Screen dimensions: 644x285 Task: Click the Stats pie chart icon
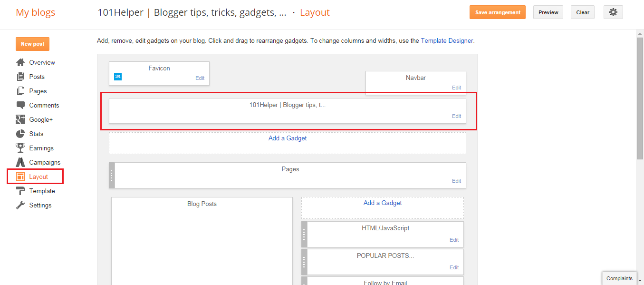click(x=20, y=134)
